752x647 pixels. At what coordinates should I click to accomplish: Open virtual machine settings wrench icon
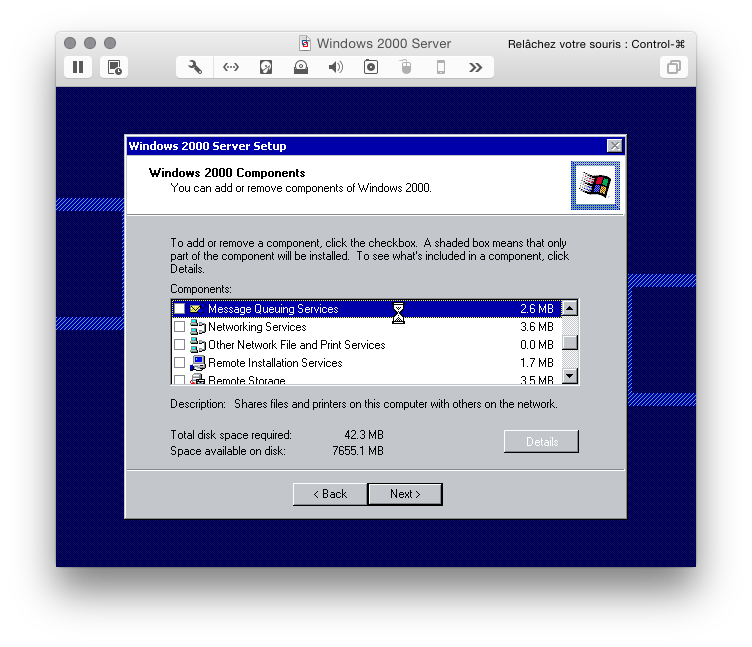tap(195, 67)
